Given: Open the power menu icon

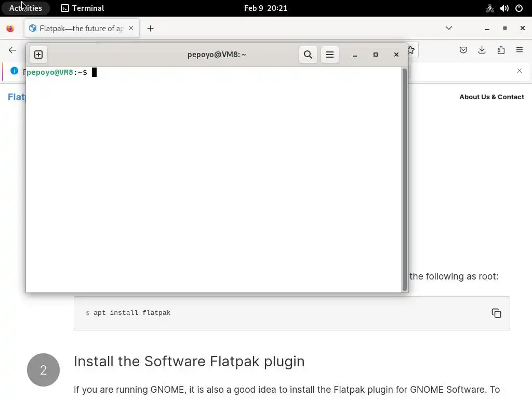Looking at the screenshot, I should pos(519,8).
